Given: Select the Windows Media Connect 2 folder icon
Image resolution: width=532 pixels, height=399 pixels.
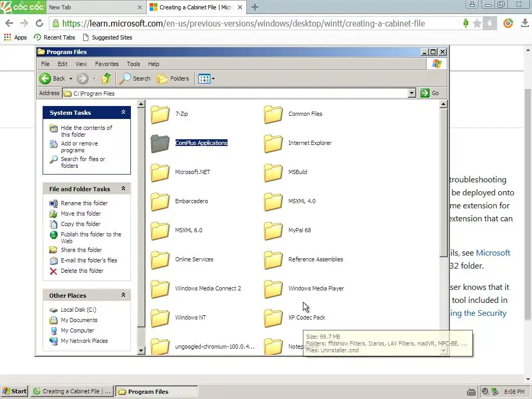Looking at the screenshot, I should click(x=160, y=289).
